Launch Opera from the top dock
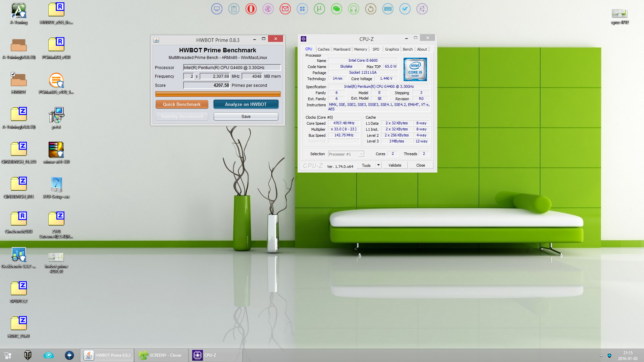 pyautogui.click(x=251, y=9)
